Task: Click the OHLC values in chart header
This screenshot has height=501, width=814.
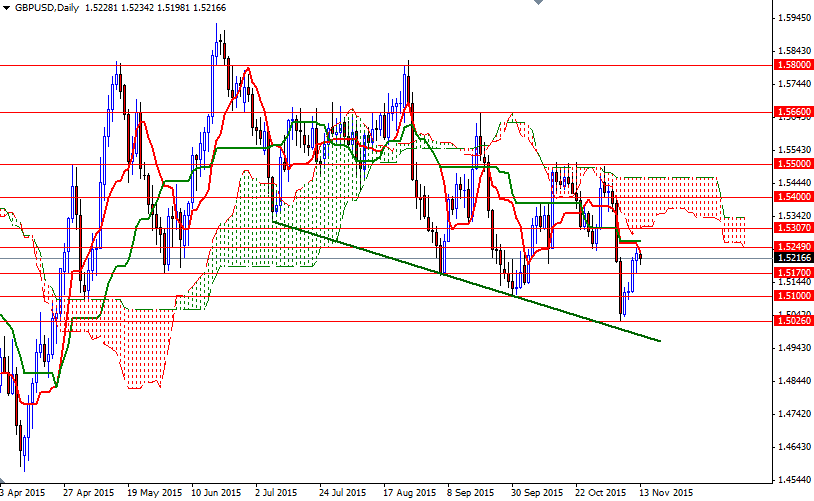Action: point(155,8)
